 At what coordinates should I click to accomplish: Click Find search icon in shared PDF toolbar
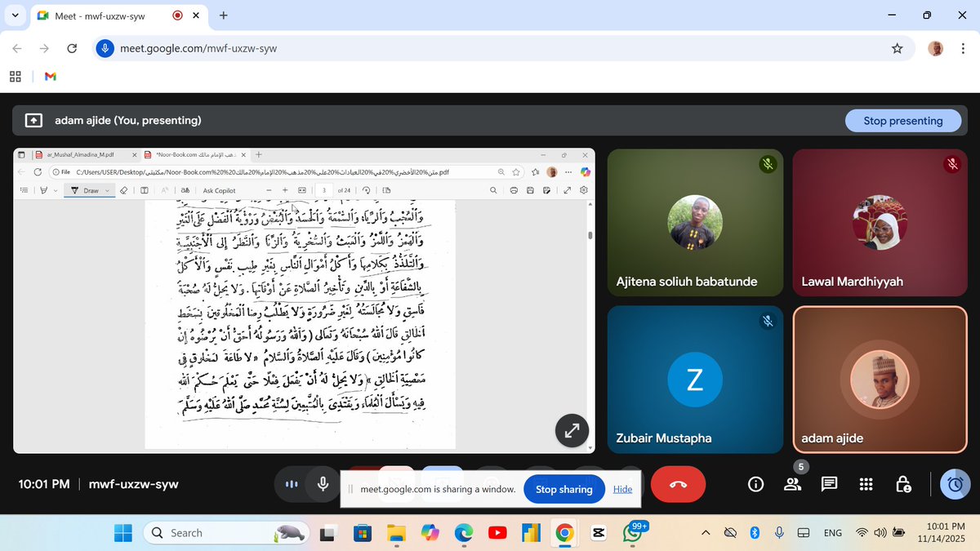pyautogui.click(x=493, y=190)
